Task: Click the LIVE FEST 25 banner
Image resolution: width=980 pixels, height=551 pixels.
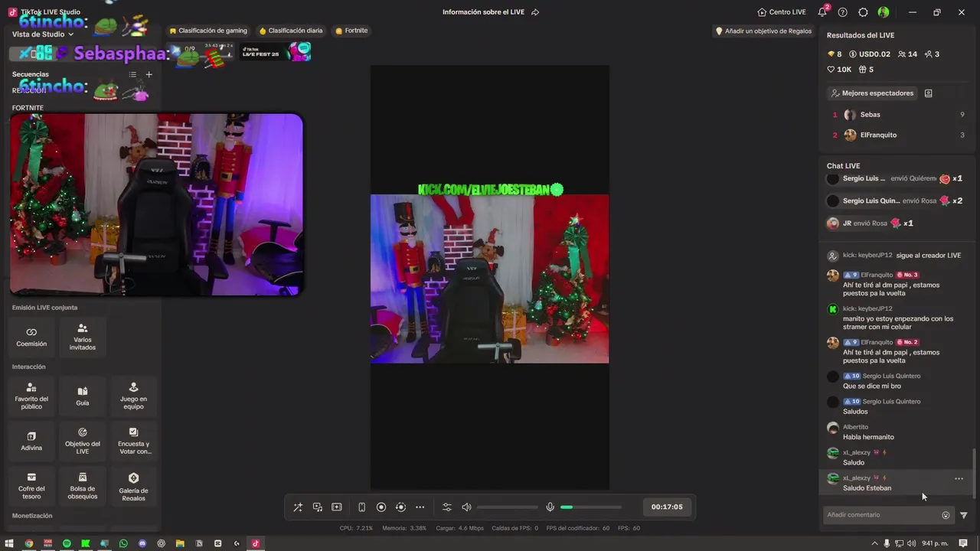Action: (275, 52)
